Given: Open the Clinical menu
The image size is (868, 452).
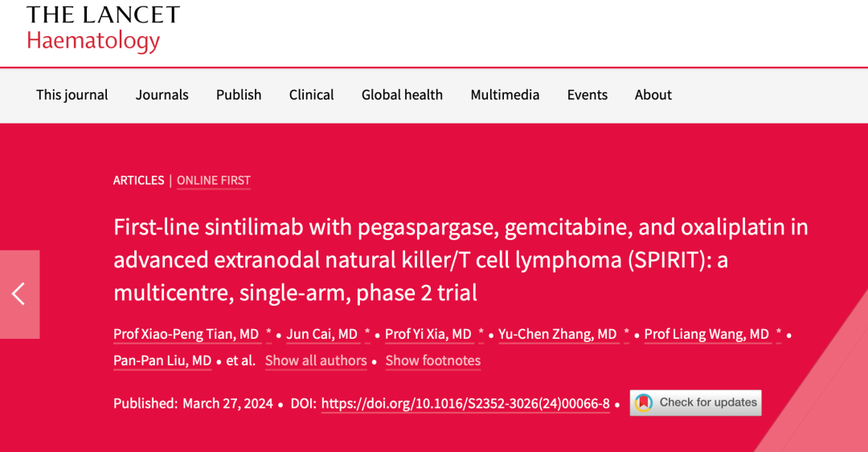Looking at the screenshot, I should [x=311, y=95].
